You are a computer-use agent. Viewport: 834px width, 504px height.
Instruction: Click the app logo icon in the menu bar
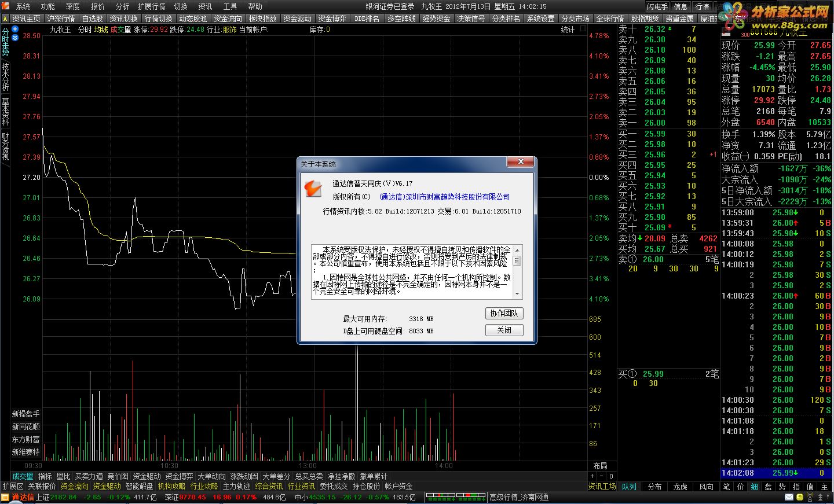click(5, 6)
